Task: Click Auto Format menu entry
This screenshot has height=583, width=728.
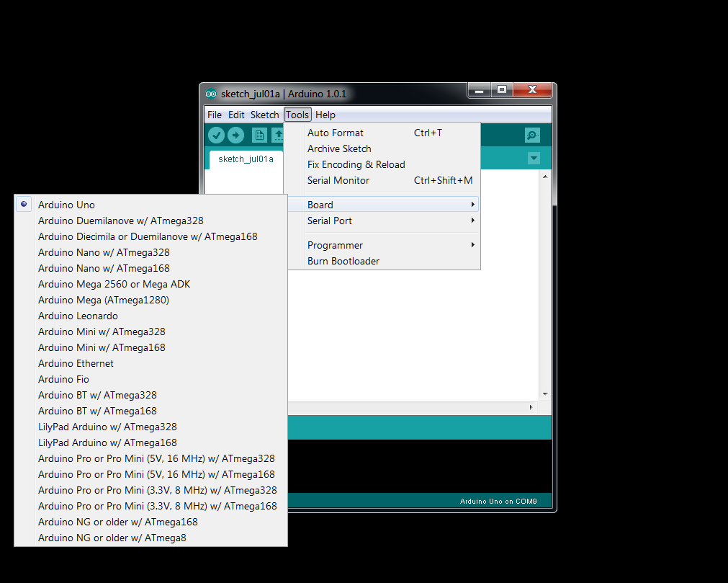Action: click(x=382, y=133)
